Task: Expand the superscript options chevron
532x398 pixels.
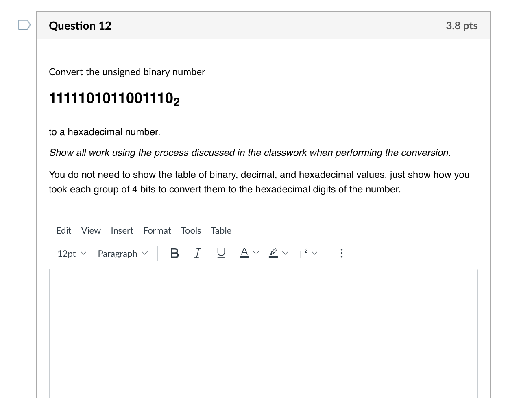Action: 314,253
